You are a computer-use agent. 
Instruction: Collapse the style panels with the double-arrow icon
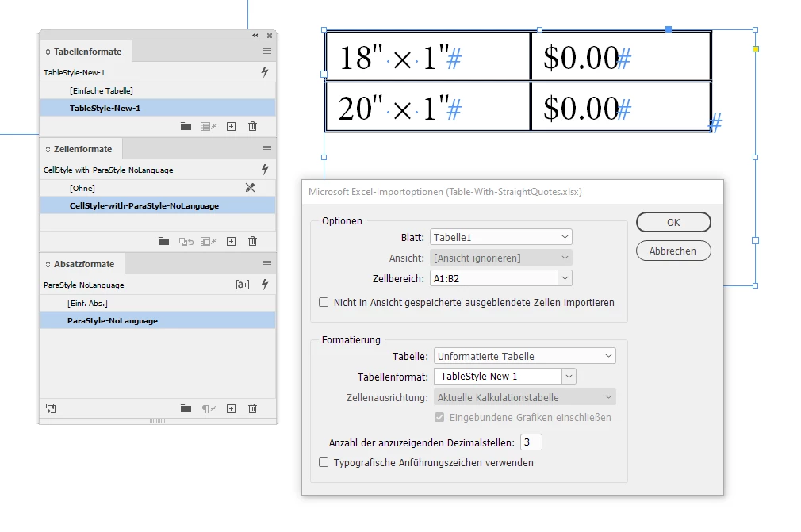click(x=255, y=35)
